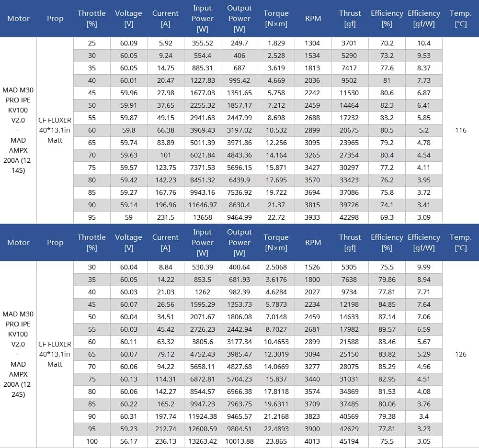Click the temperature value 126 cell
Image resolution: width=479 pixels, height=448 pixels.
[x=460, y=354]
